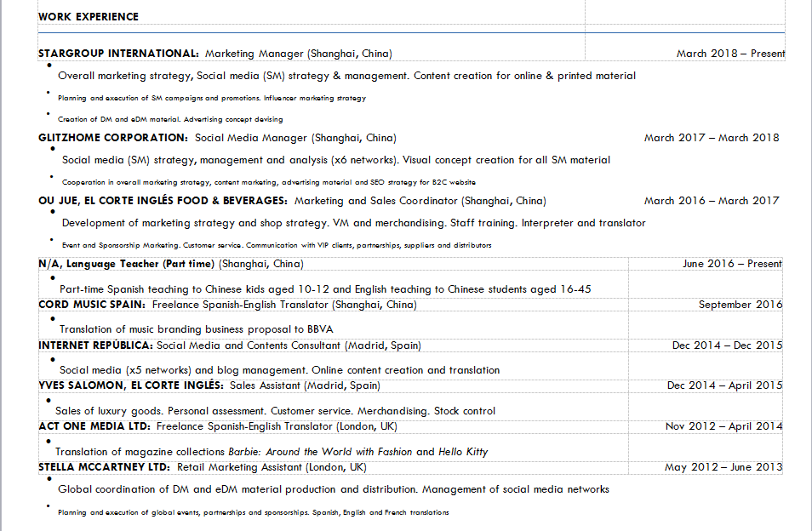Click the STELLA MCCARTNEY LTD company name
The width and height of the screenshot is (812, 531).
click(104, 467)
